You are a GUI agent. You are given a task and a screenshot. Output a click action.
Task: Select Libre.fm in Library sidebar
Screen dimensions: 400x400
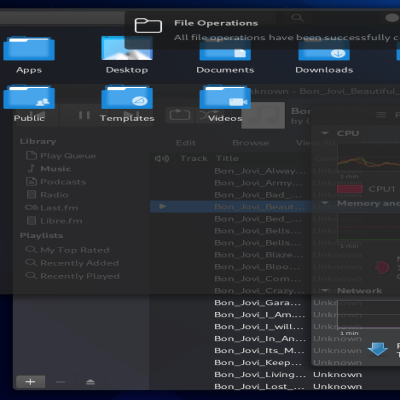pyautogui.click(x=54, y=221)
